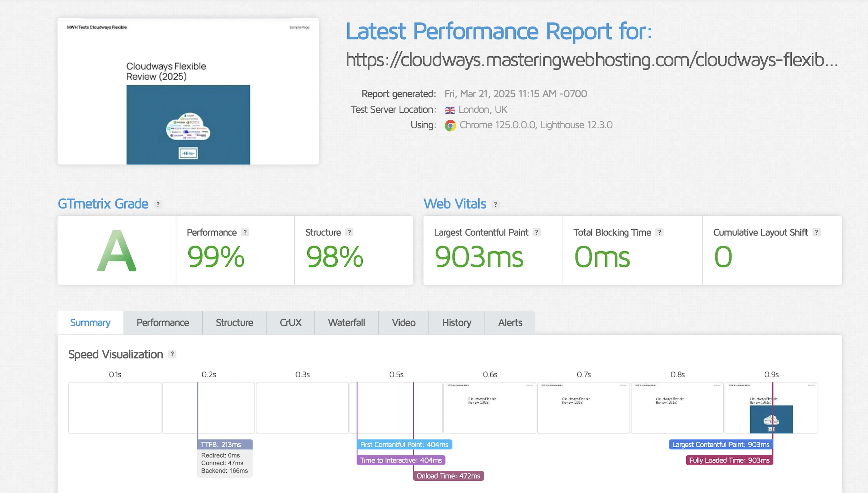
Task: View the Alerts tab
Action: pyautogui.click(x=510, y=323)
